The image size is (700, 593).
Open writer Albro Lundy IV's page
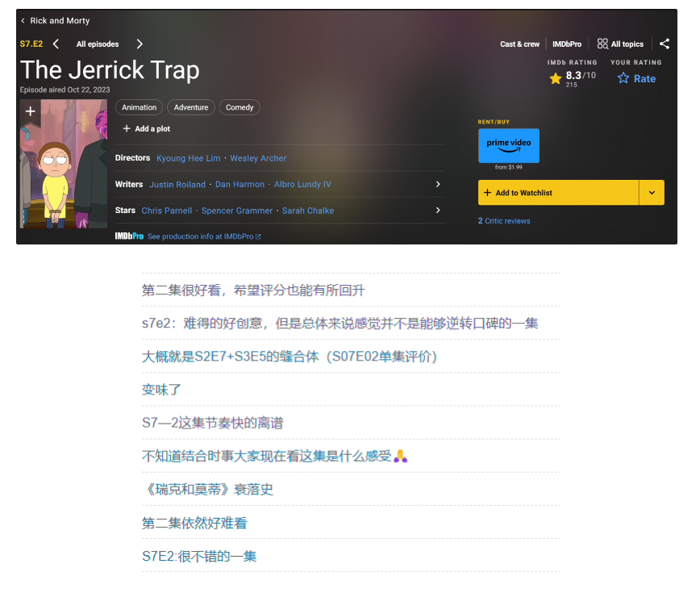point(302,185)
